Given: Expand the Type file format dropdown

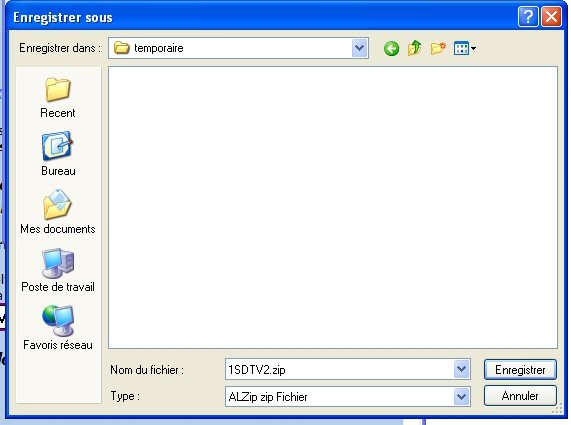Looking at the screenshot, I should (x=462, y=396).
